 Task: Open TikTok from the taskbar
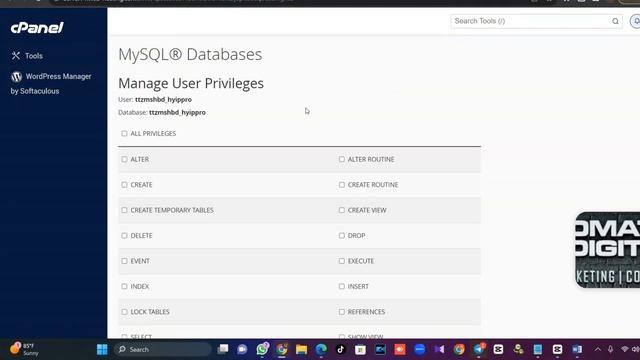(x=341, y=349)
